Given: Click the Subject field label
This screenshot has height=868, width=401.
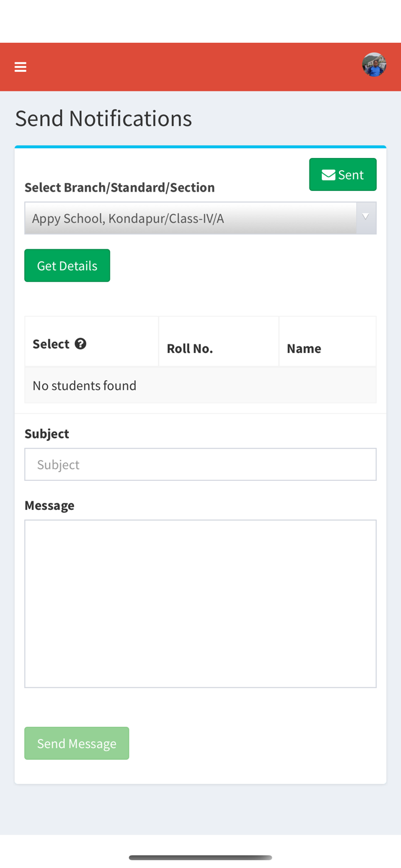Looking at the screenshot, I should coord(47,433).
